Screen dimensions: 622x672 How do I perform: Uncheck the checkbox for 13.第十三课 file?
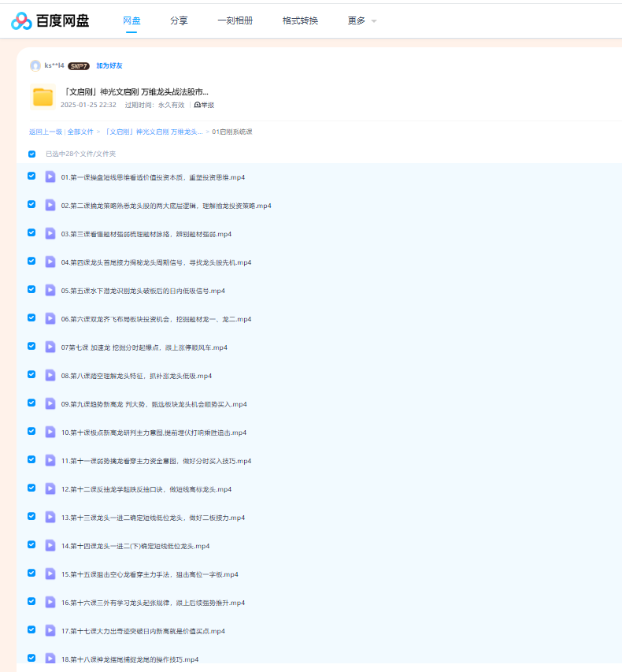(31, 516)
